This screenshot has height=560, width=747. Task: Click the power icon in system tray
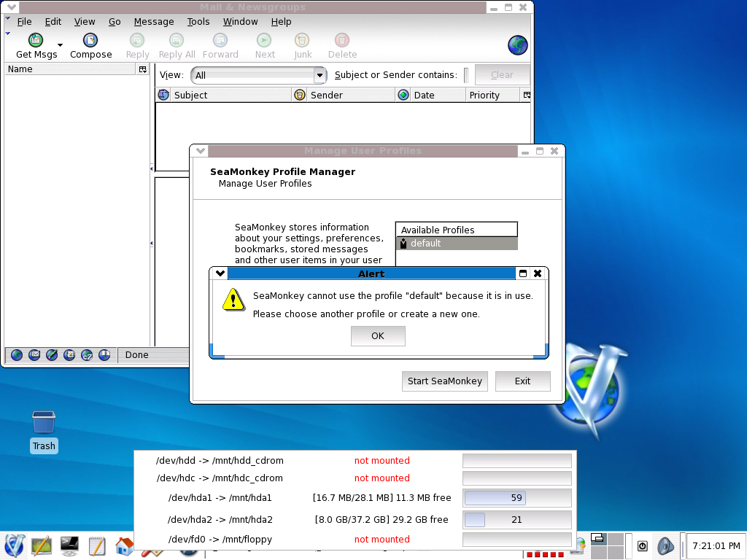click(642, 545)
